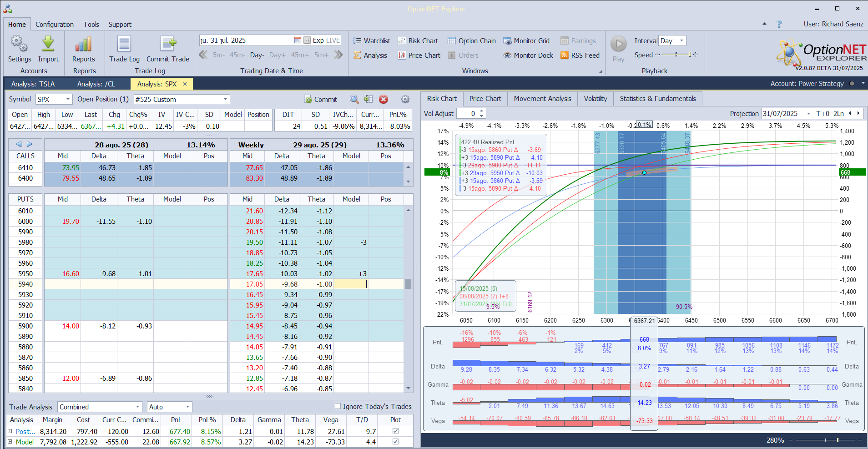Click the Exp button

tap(318, 40)
